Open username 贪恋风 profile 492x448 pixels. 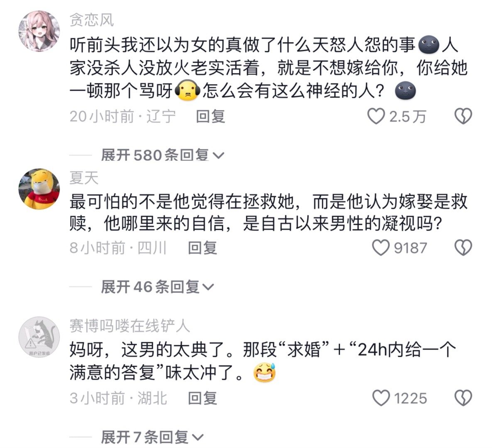[x=91, y=20]
